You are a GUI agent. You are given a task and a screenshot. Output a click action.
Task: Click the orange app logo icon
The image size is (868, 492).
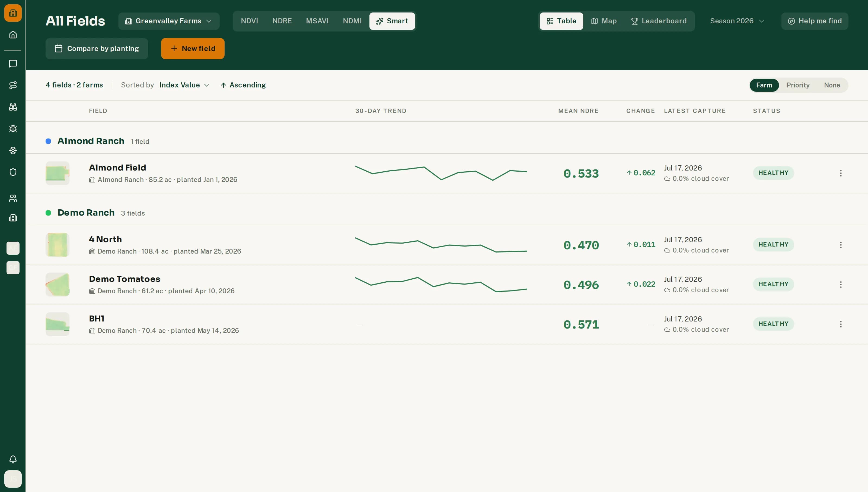coord(13,13)
